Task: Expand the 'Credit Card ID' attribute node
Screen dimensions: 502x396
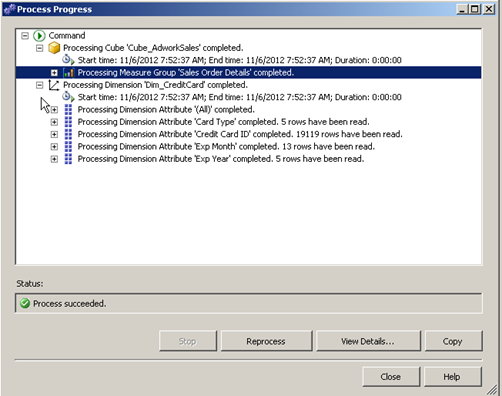Action: click(54, 134)
